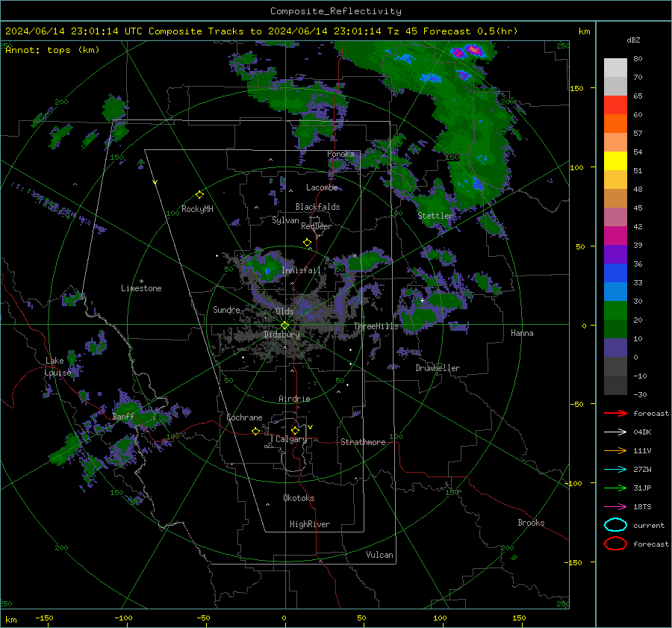This screenshot has height=628, width=672.
Task: Click the Banff label
Action: (123, 417)
